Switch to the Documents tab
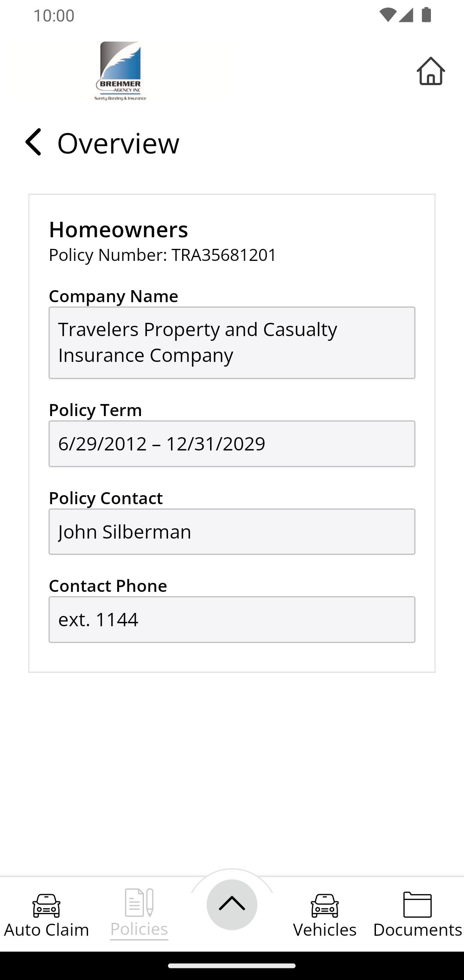Screen dimensions: 464x980 tap(418, 930)
